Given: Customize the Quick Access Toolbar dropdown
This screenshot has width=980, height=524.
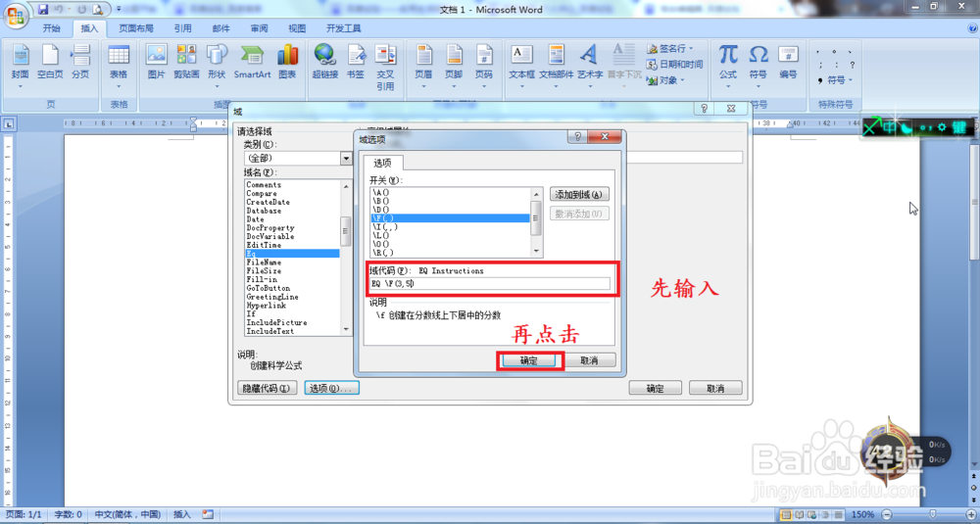Looking at the screenshot, I should [117, 10].
